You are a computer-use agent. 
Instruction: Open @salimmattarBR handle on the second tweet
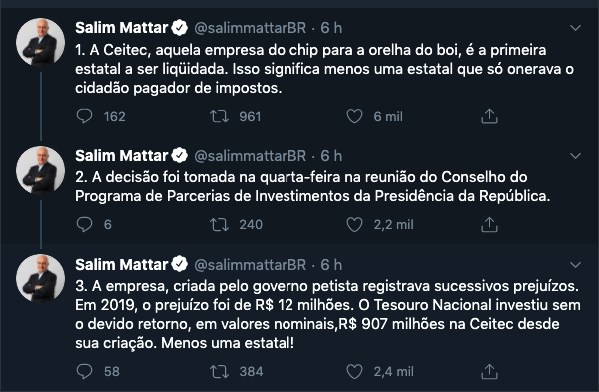[250, 156]
